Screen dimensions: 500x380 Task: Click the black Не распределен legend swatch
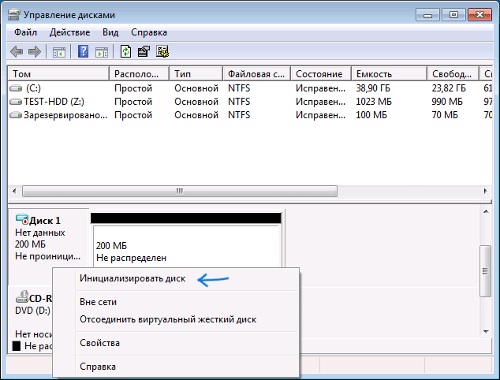click(x=17, y=346)
